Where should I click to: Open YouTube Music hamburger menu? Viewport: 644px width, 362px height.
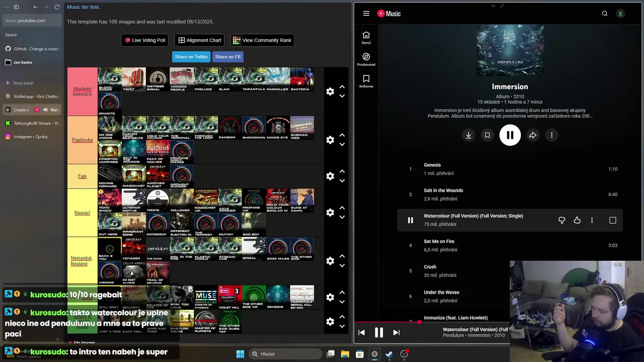(366, 14)
